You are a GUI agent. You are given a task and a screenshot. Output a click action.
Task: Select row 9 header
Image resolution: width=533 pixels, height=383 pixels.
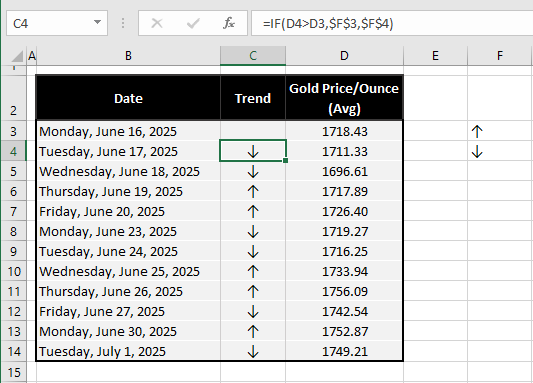coord(13,251)
